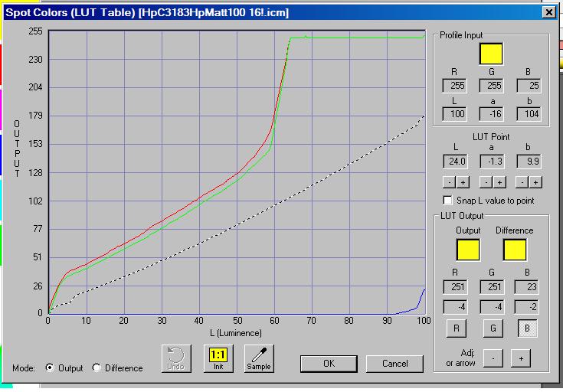Click the G difference value -4

pos(493,307)
